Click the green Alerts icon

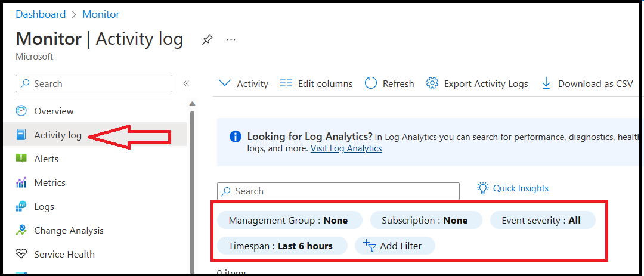point(21,159)
